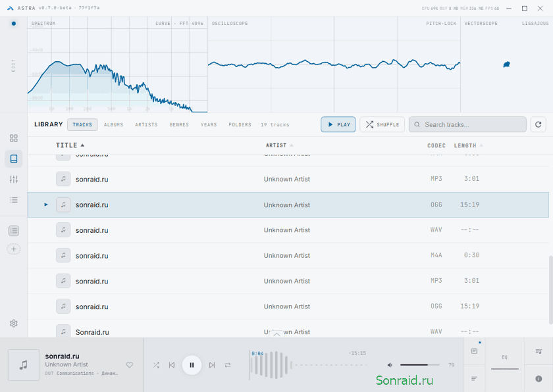Click the volume value '70'
553x392 pixels.
[x=451, y=365]
